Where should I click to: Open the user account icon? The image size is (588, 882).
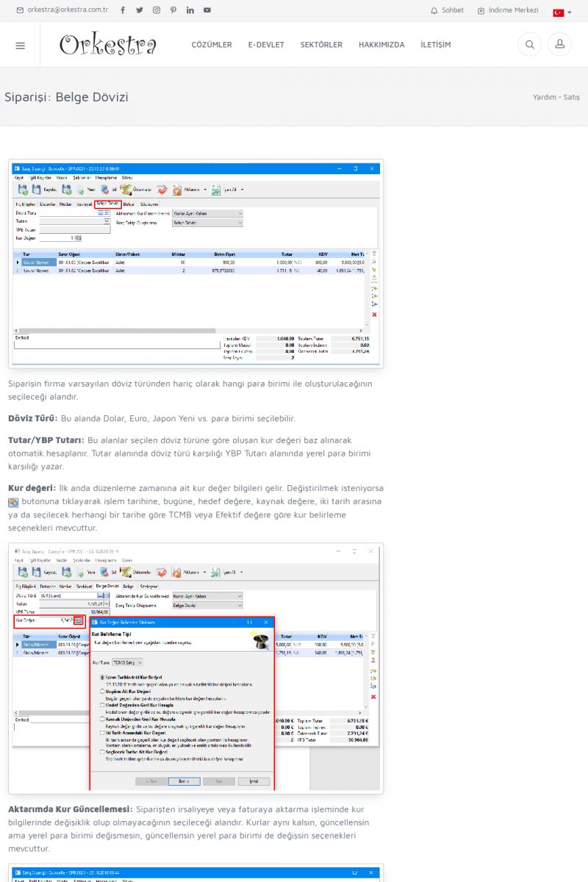pyautogui.click(x=559, y=45)
